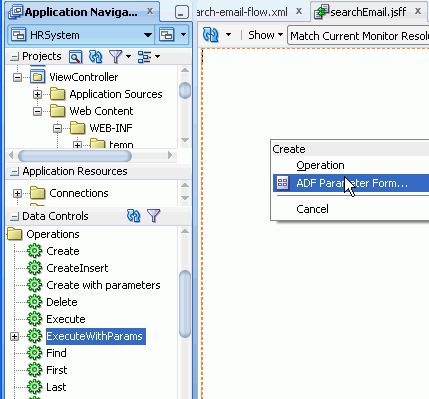
Task: Choose ADF Parameter Form from Create menu
Action: point(351,183)
